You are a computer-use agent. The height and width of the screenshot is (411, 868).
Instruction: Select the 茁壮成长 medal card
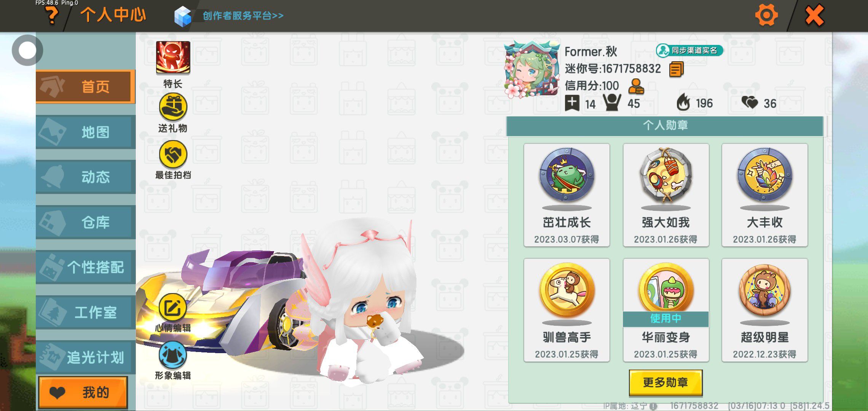[567, 195]
